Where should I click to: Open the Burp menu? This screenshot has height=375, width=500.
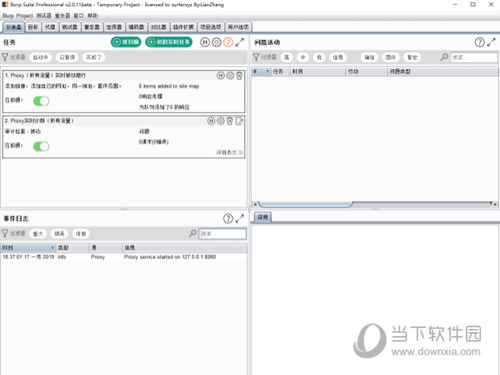(8, 16)
